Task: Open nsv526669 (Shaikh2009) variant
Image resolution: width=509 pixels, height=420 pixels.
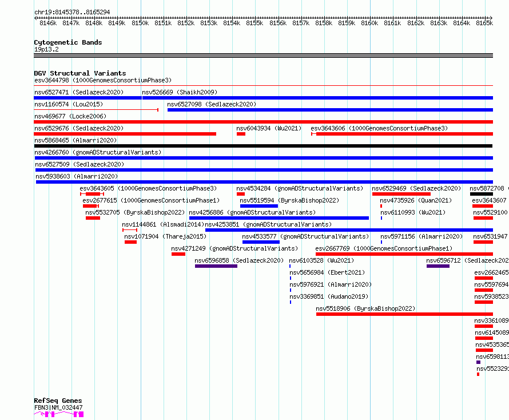Action: click(x=180, y=92)
